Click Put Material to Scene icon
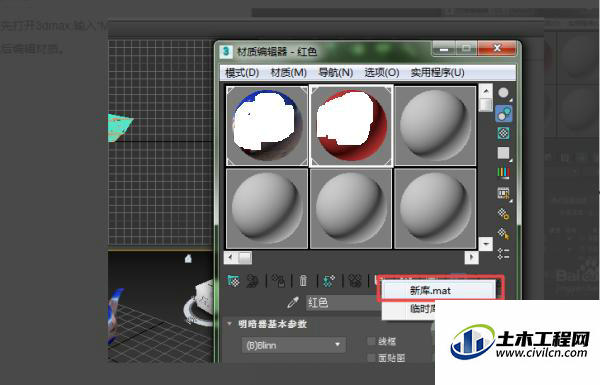 pyautogui.click(x=253, y=281)
